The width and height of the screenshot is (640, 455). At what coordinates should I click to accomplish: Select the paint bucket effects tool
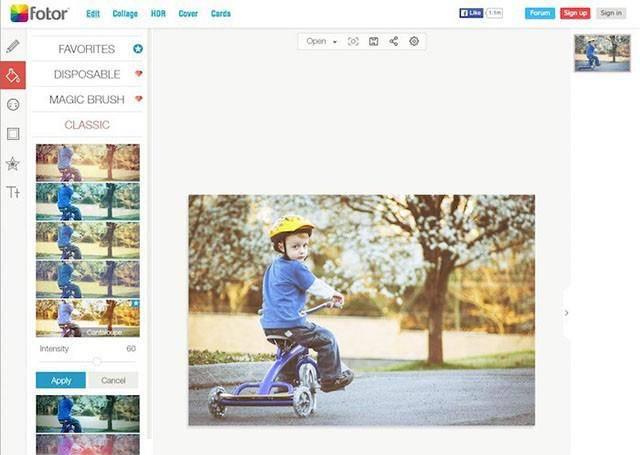pyautogui.click(x=13, y=75)
